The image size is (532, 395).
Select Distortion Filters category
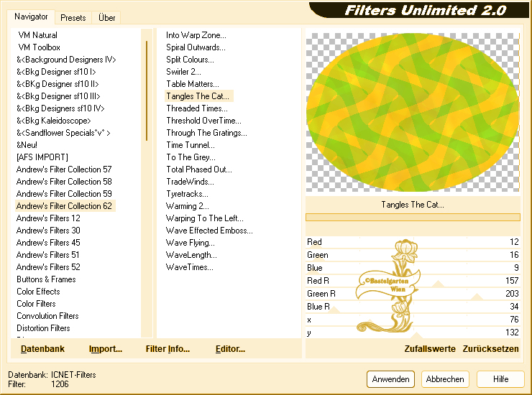pyautogui.click(x=43, y=328)
